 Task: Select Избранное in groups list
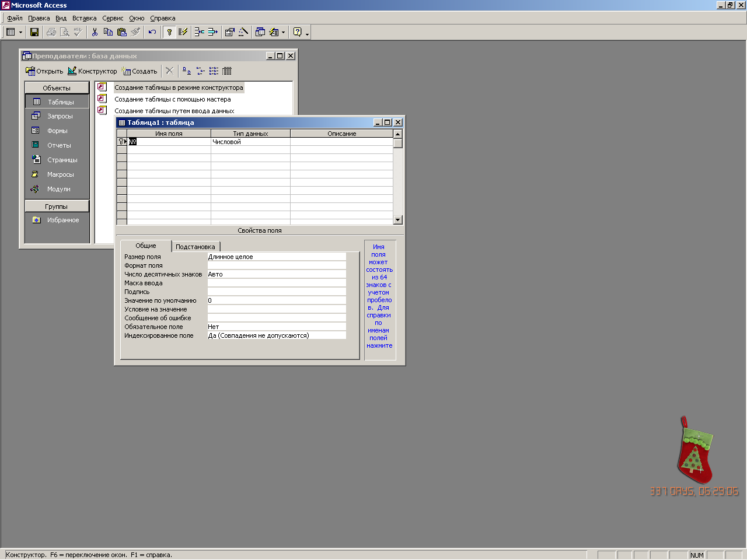(x=57, y=220)
